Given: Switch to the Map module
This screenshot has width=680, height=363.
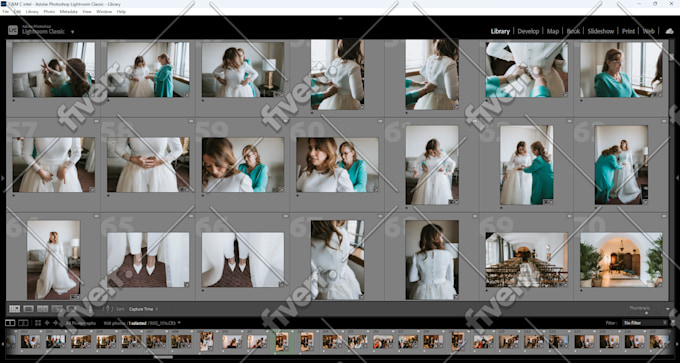Looking at the screenshot, I should (552, 31).
